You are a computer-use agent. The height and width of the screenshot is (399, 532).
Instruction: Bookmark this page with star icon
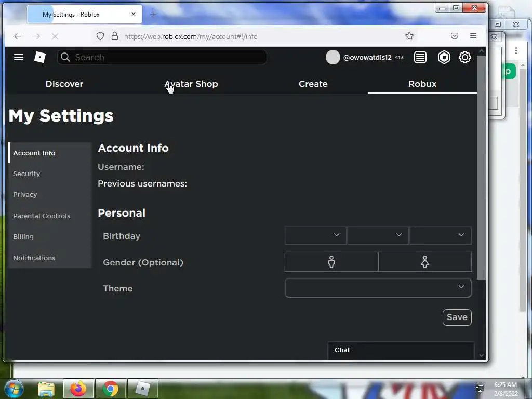click(x=409, y=36)
